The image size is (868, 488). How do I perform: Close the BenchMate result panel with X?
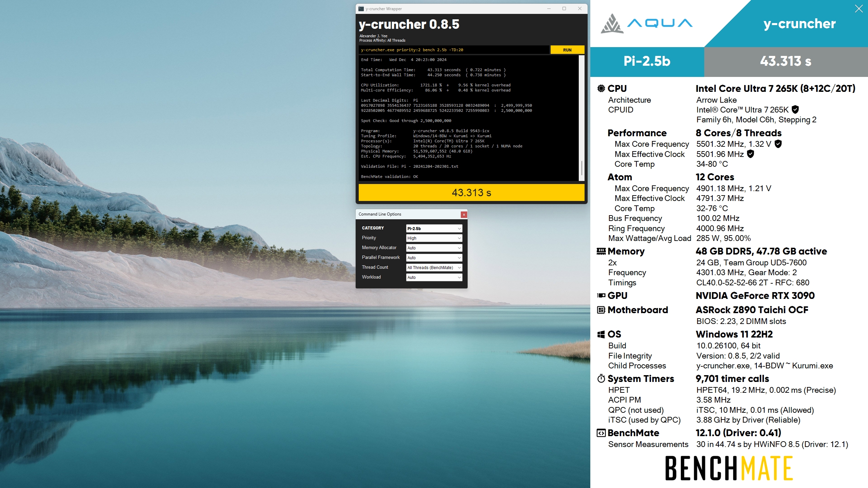tap(859, 8)
